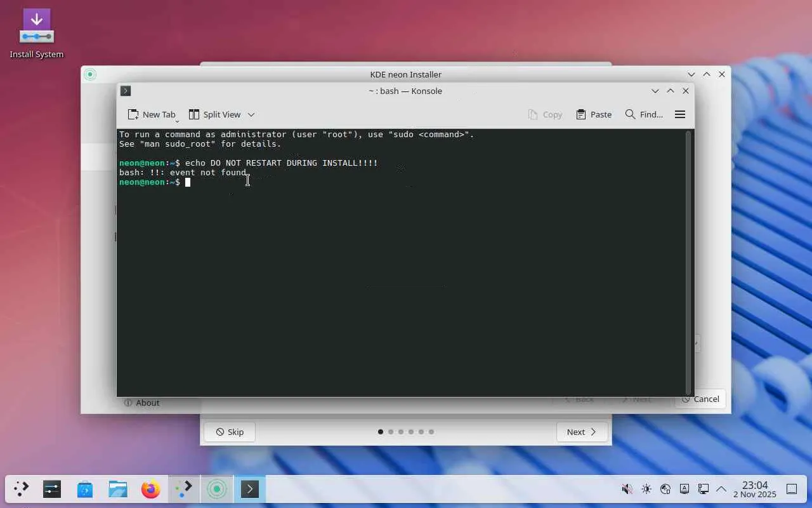
Task: Click Next in the welcome window
Action: [582, 432]
